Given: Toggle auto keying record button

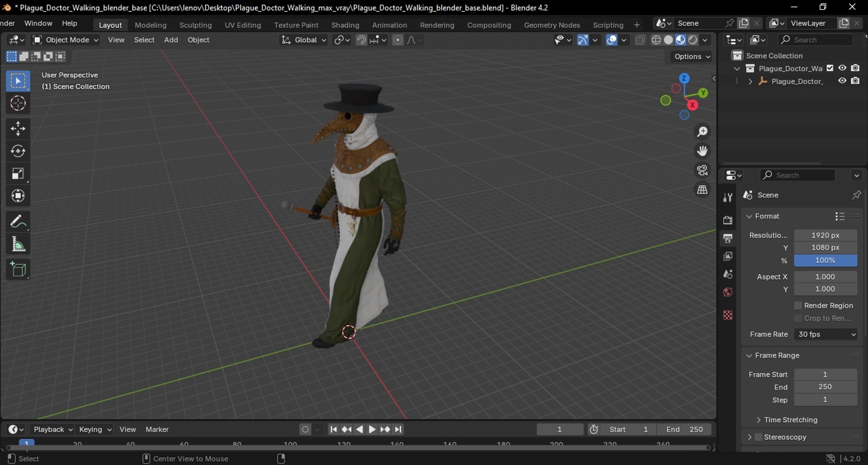Looking at the screenshot, I should pos(306,429).
